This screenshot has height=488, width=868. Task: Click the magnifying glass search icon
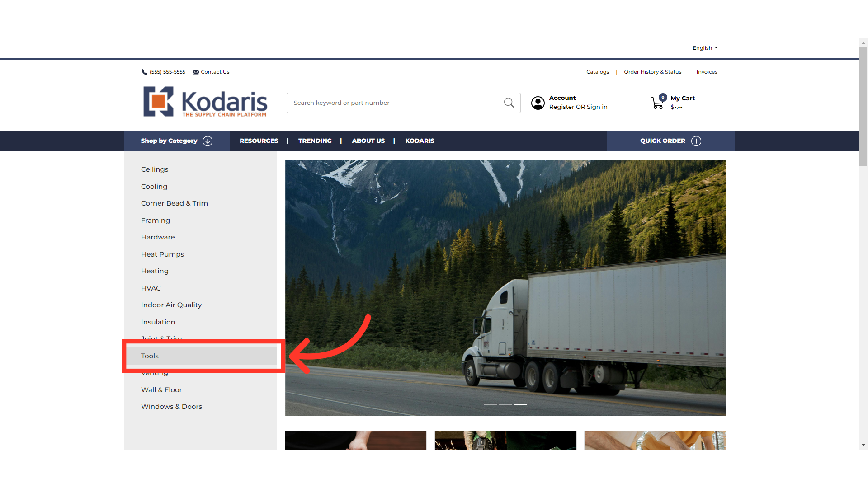pyautogui.click(x=509, y=103)
